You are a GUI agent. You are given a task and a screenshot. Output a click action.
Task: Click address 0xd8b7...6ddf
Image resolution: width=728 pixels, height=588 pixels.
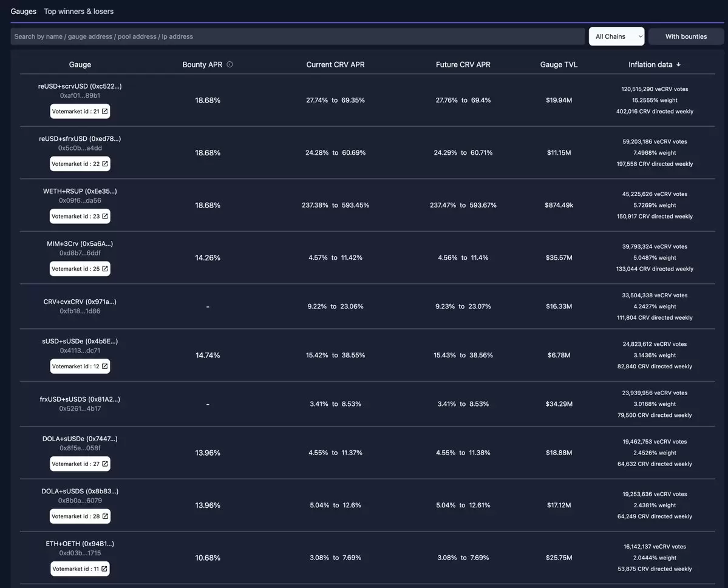point(80,253)
